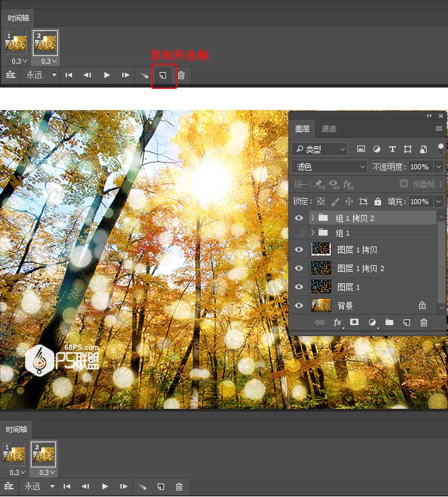The height and width of the screenshot is (497, 448).
Task: Filter for type layers icon
Action: [392, 149]
